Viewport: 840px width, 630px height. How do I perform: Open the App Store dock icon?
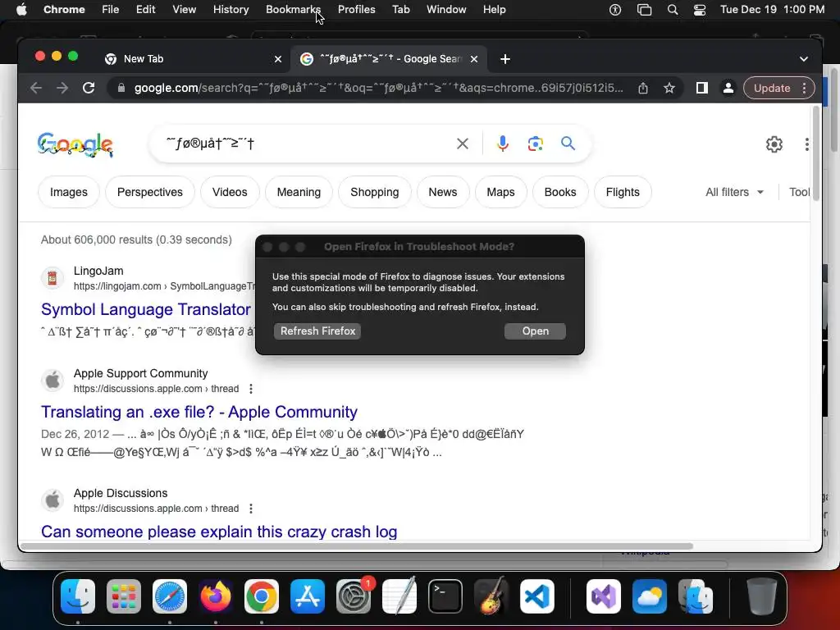click(x=308, y=596)
